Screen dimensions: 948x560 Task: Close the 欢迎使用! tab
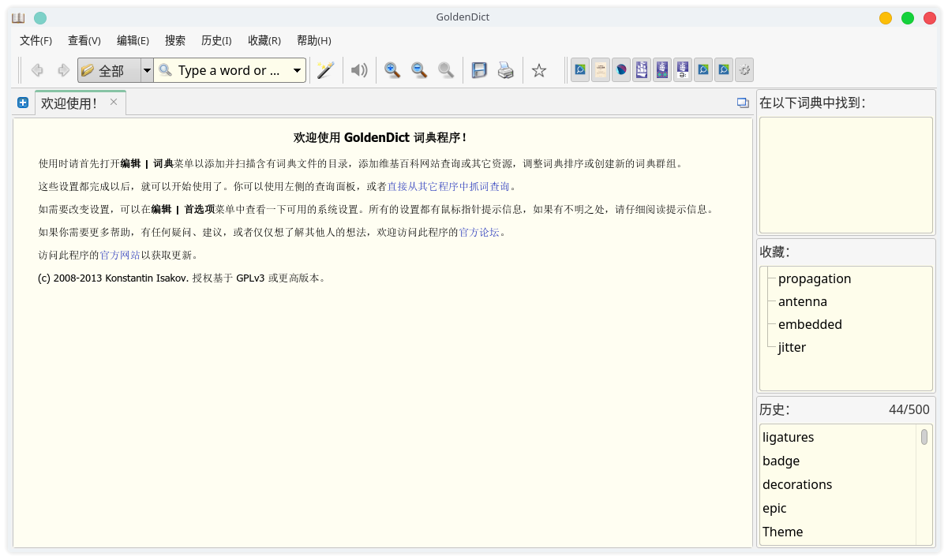[114, 102]
